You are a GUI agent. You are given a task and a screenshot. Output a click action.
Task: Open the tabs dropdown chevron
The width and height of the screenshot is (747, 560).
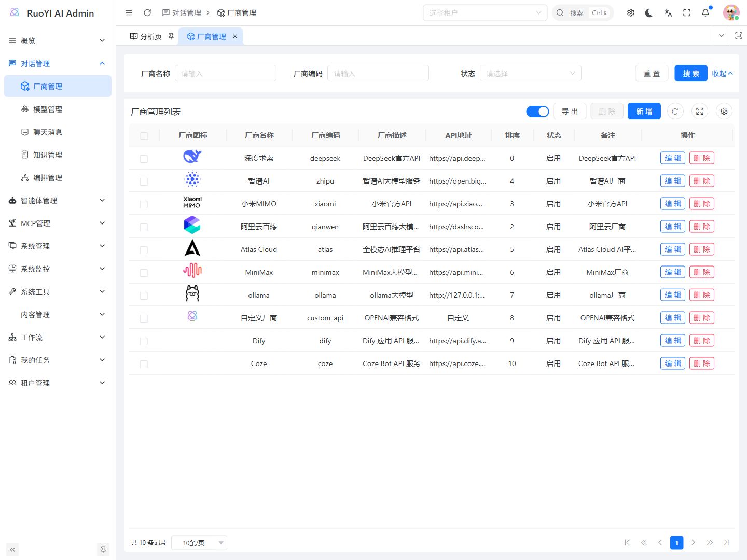coord(721,36)
